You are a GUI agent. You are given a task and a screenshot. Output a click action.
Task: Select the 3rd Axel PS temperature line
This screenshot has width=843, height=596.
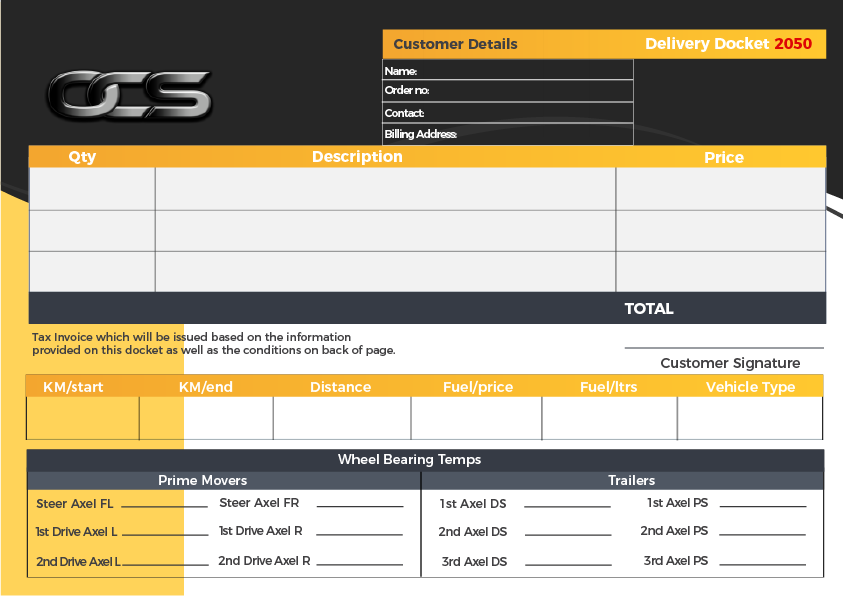762,562
